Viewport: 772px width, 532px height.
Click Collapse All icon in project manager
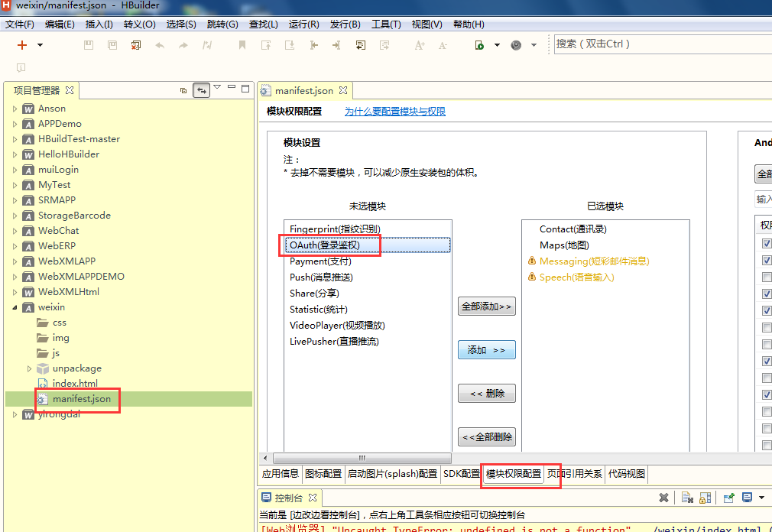(183, 90)
